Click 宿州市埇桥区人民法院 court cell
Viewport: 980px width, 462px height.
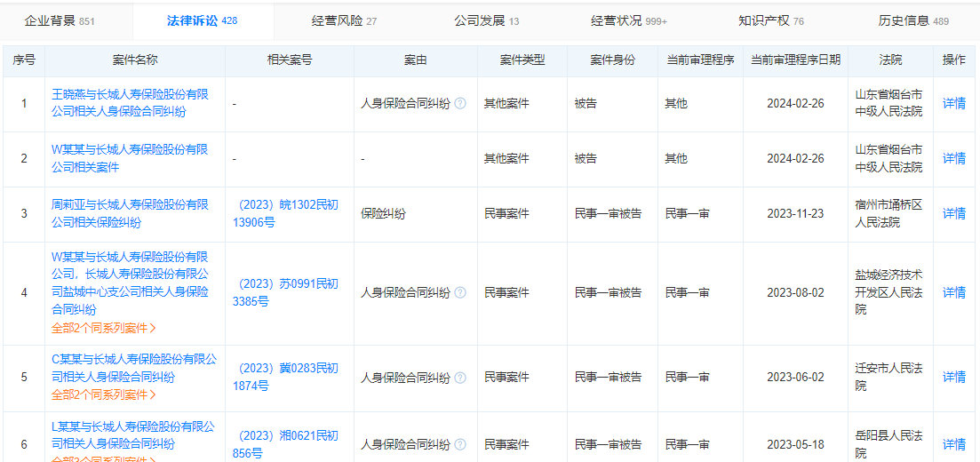tap(888, 214)
